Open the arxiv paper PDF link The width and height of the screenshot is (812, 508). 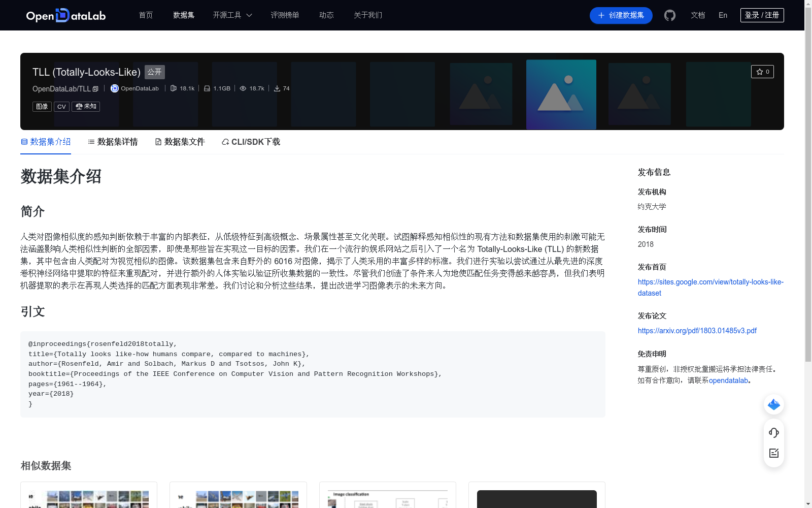[697, 331]
